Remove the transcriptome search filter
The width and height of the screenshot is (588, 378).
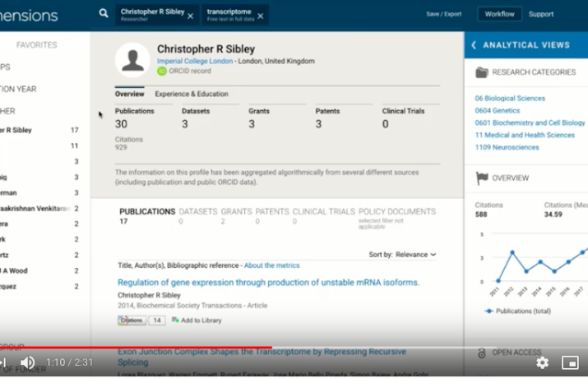click(260, 16)
